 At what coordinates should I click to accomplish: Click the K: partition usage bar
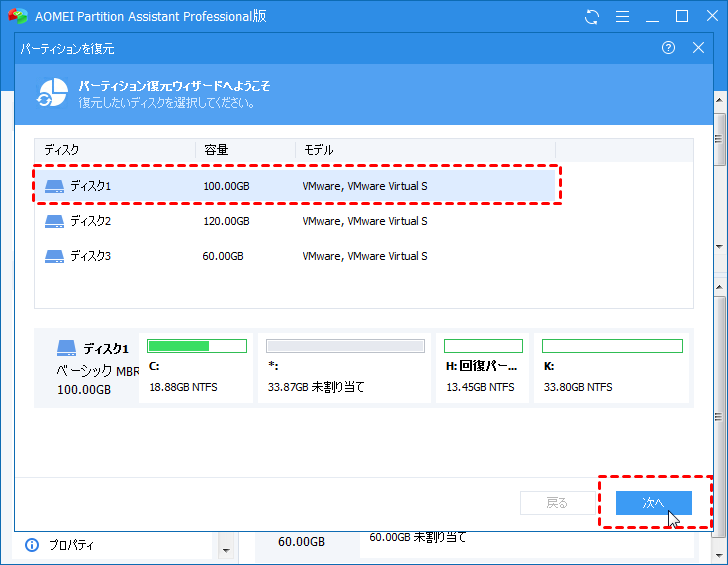coord(612,346)
